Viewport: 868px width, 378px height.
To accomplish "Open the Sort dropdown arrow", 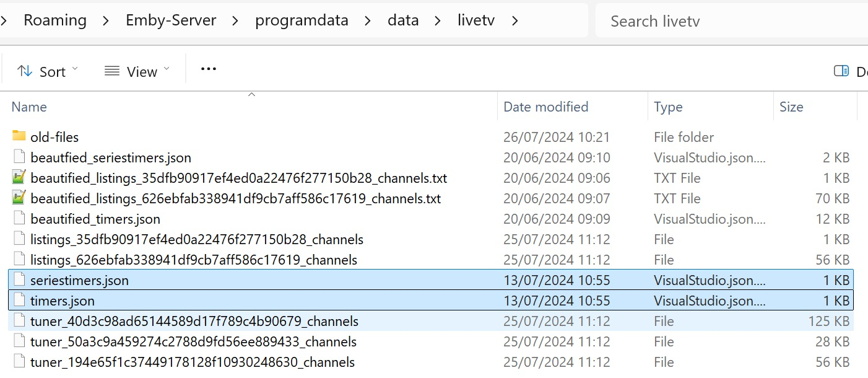I will click(76, 69).
